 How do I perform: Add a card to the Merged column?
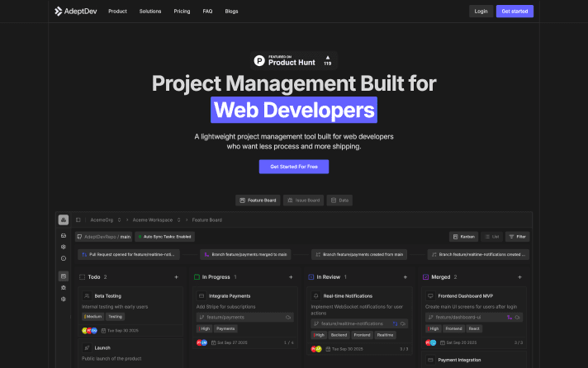(519, 277)
